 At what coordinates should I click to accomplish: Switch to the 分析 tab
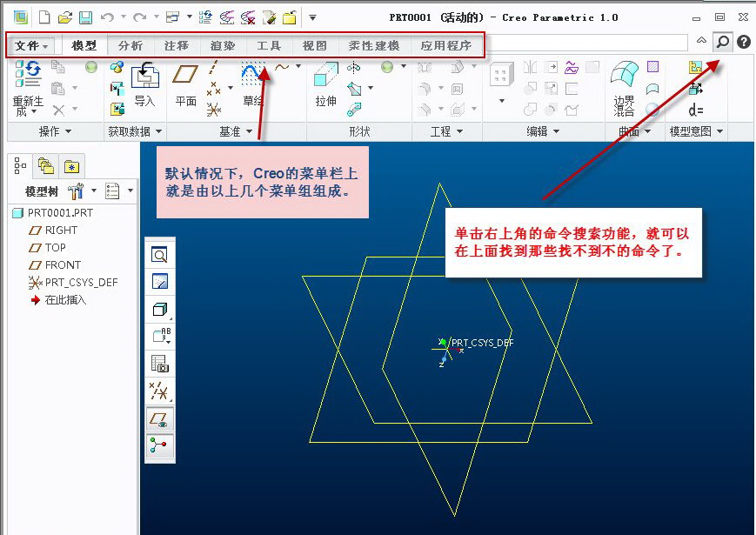pos(130,45)
